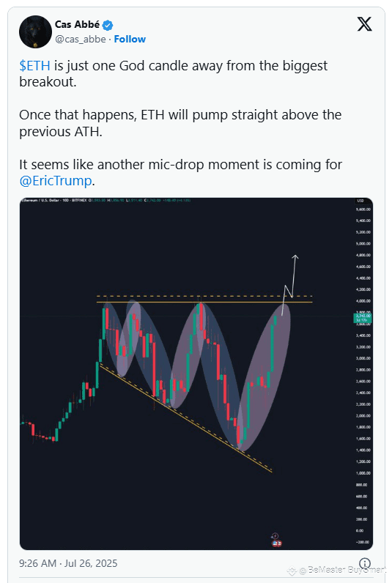The height and width of the screenshot is (583, 392).
Task: Click the US flag economic event icons on chart
Action: pyautogui.click(x=277, y=543)
